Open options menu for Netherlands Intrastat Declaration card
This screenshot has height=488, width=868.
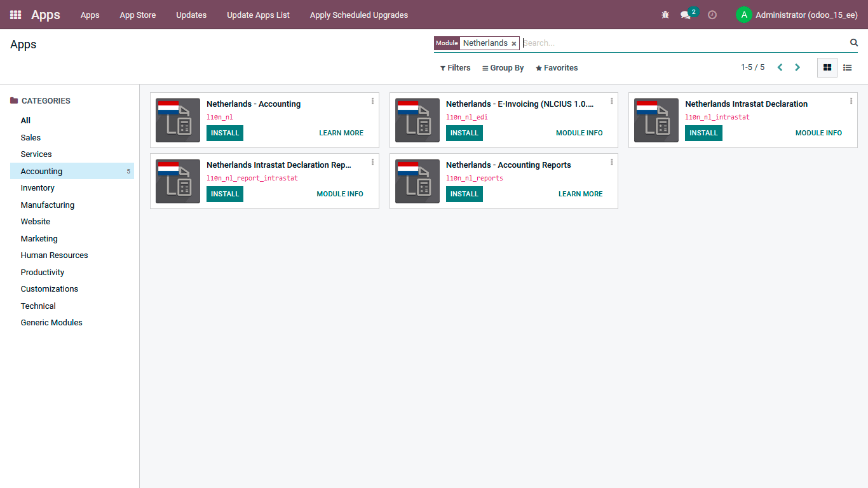click(x=851, y=101)
